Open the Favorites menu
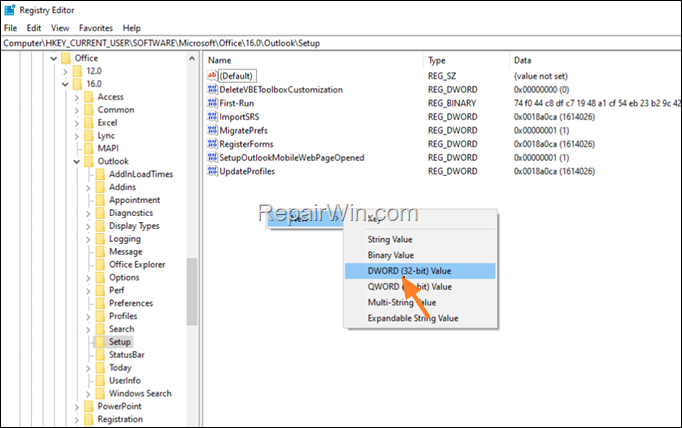This screenshot has height=428, width=682. [x=96, y=28]
